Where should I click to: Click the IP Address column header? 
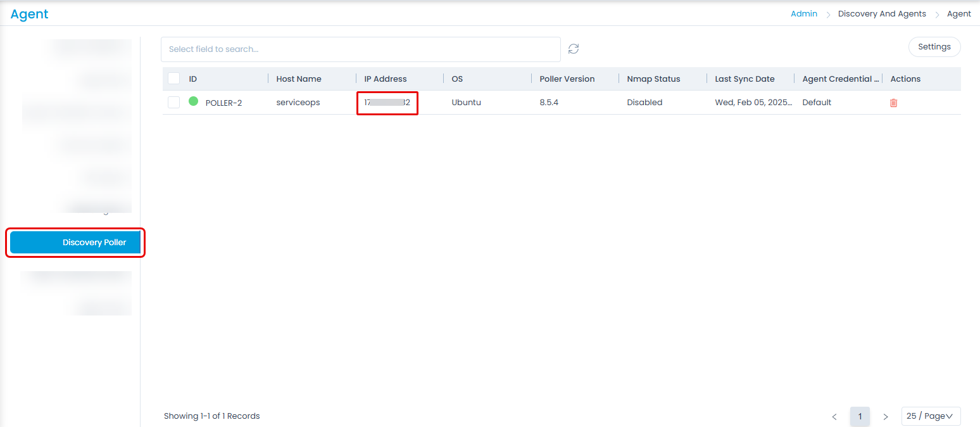(x=386, y=79)
